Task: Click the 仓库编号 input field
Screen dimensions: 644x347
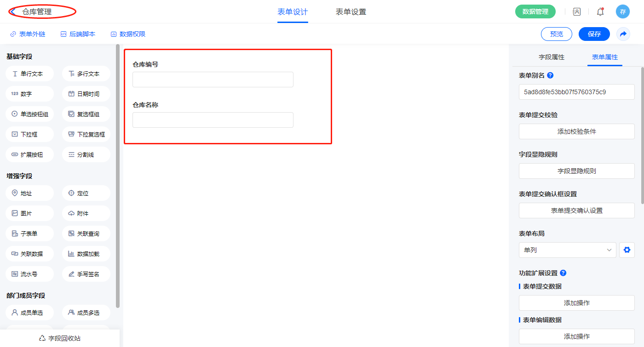Action: tap(213, 80)
